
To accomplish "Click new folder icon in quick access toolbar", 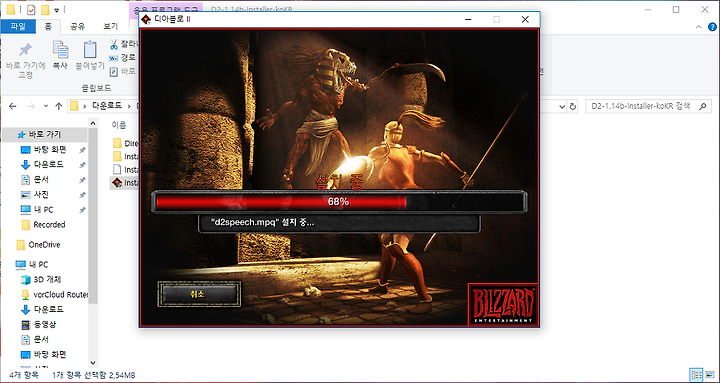I will point(45,9).
